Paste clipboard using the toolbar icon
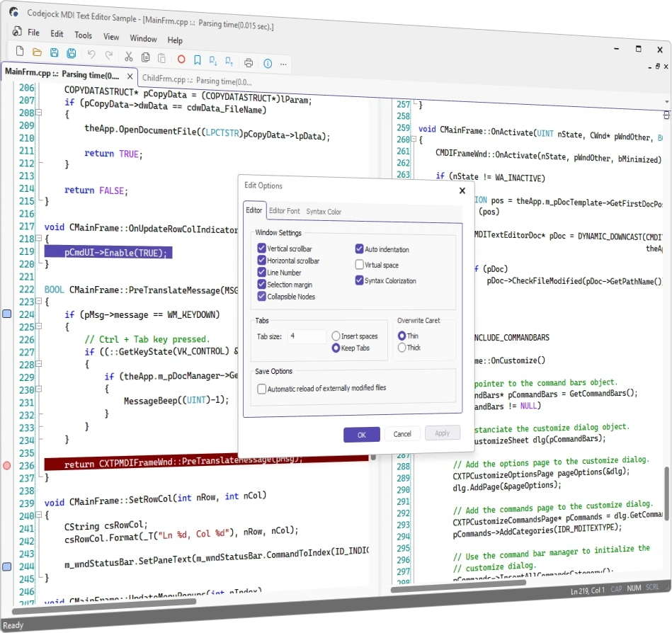Screen dimensions: 672x633 pos(161,58)
